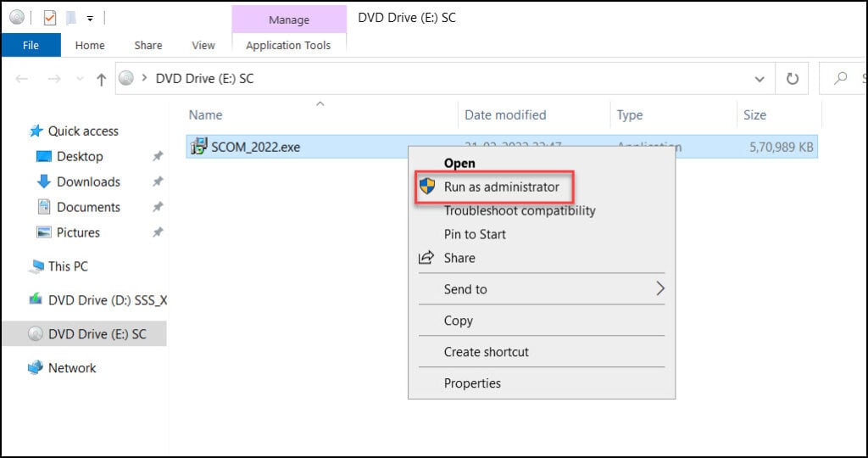Click the Back navigation arrow
868x458 pixels.
[21, 79]
